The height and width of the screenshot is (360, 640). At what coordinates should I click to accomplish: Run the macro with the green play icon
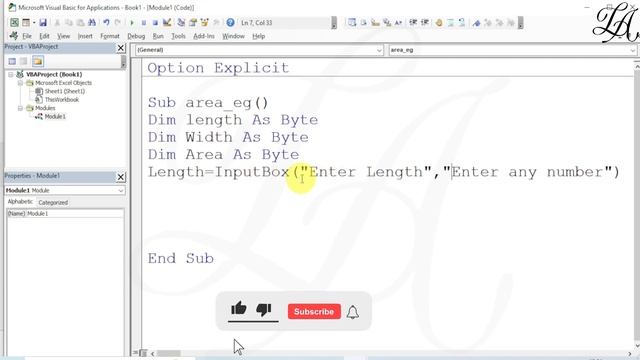pyautogui.click(x=132, y=23)
